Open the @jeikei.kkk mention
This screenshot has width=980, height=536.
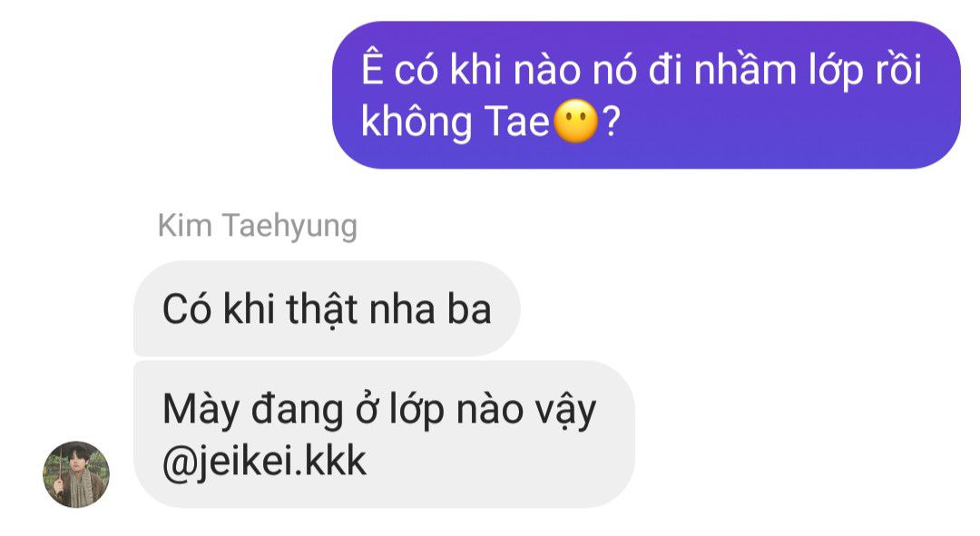pyautogui.click(x=264, y=462)
